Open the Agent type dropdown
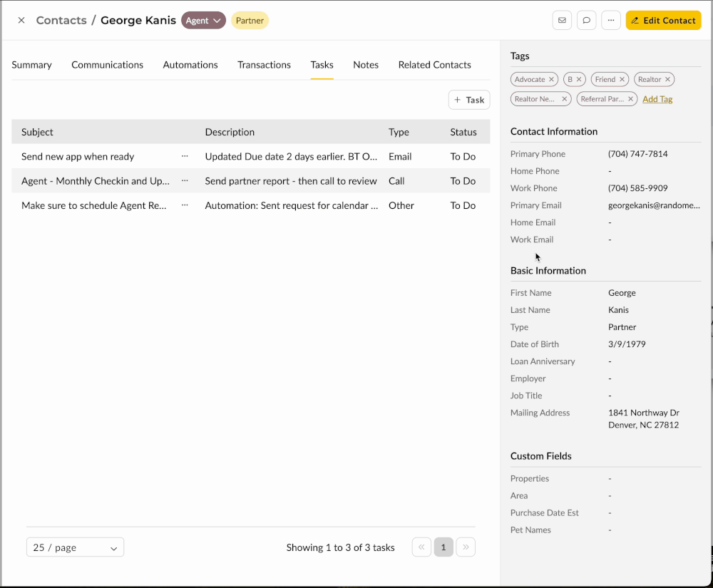 tap(203, 20)
